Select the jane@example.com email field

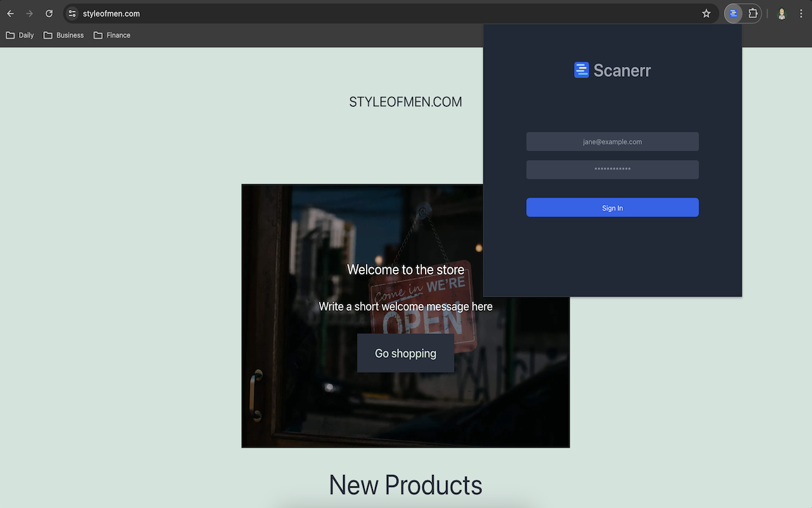pos(612,141)
